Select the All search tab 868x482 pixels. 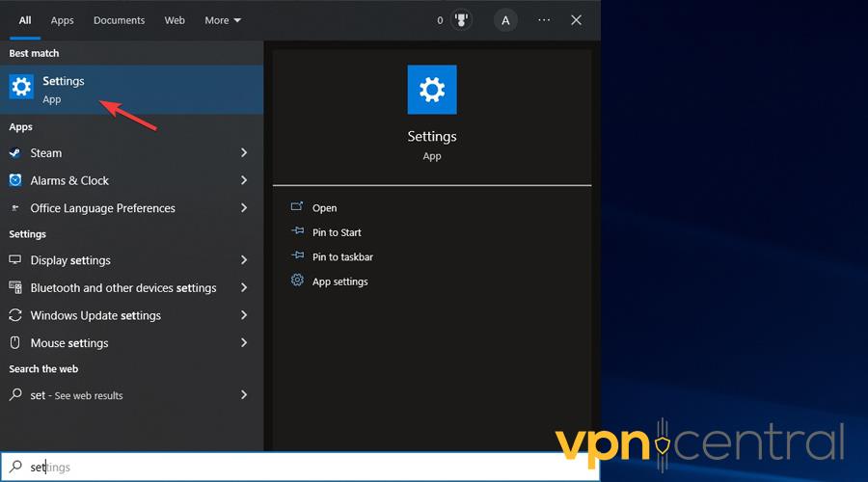coord(25,20)
